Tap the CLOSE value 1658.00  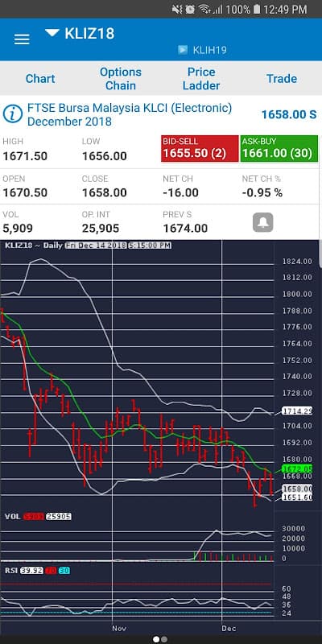(x=105, y=192)
